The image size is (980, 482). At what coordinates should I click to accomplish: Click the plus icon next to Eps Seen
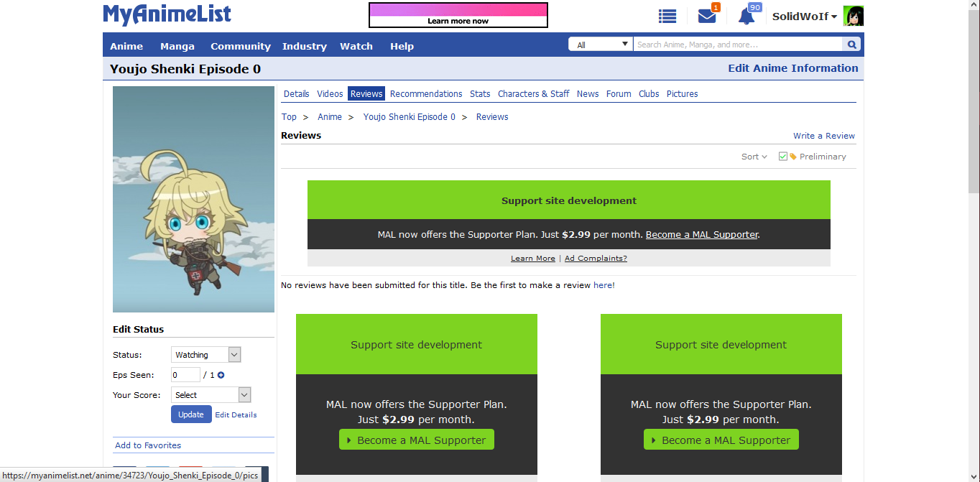(x=221, y=375)
